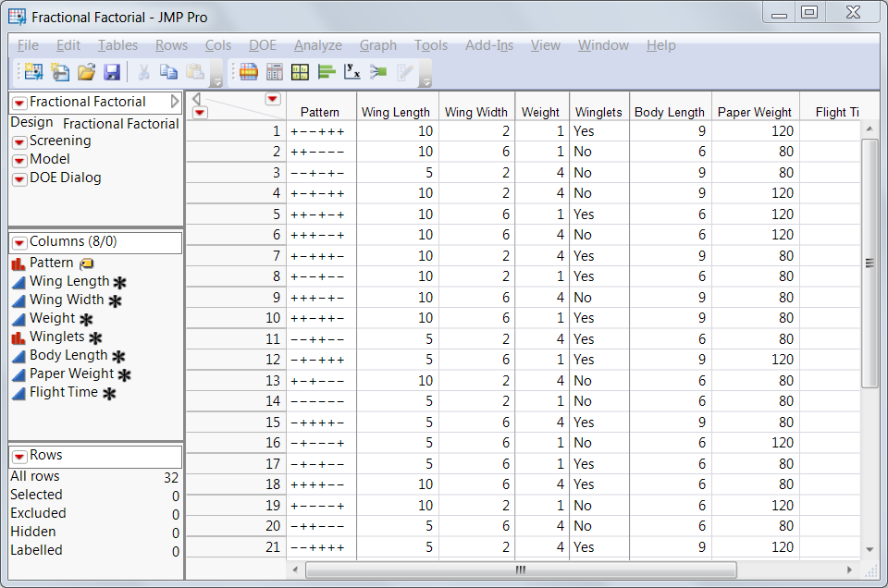
Task: Open the Graph menu
Action: click(378, 45)
